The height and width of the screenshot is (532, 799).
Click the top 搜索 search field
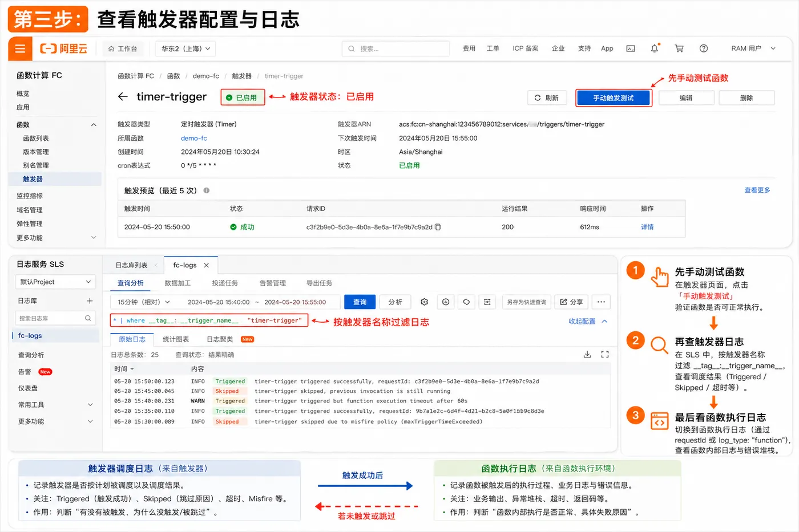tap(395, 49)
